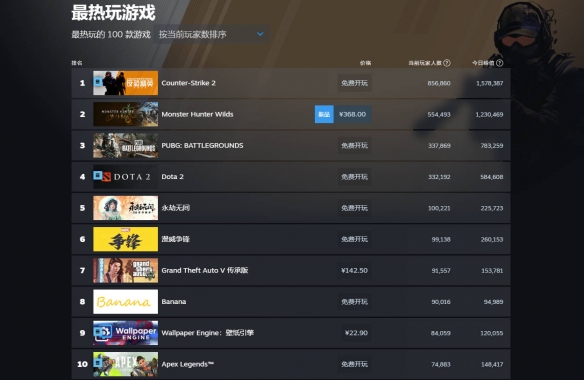Click Wallpaper Engine：壁纸引擎 title

pyautogui.click(x=207, y=333)
